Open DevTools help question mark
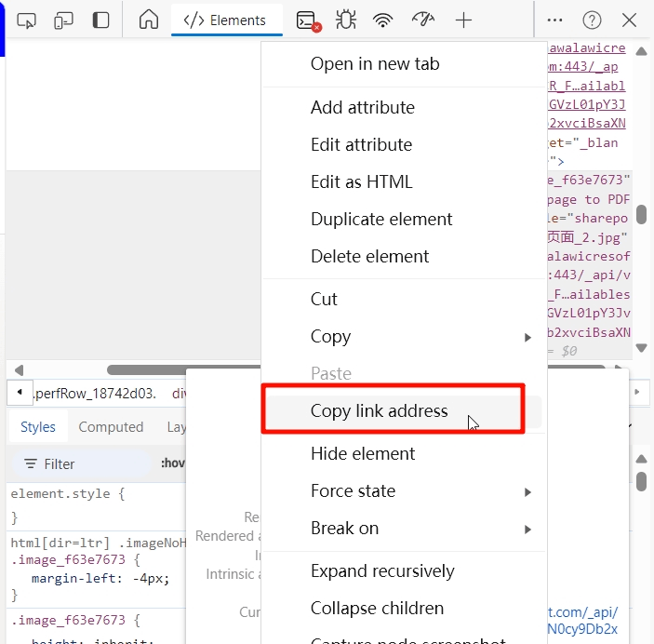 pos(592,20)
